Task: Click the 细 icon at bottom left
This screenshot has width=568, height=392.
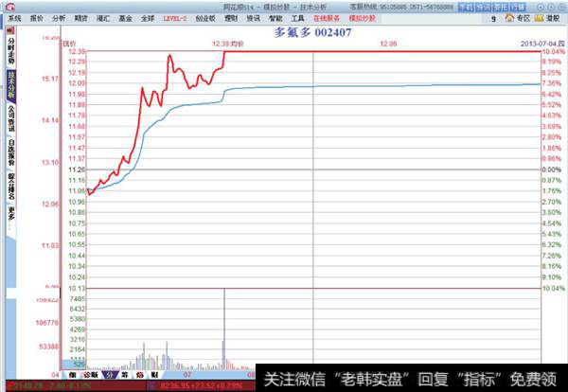Action: tap(72, 375)
